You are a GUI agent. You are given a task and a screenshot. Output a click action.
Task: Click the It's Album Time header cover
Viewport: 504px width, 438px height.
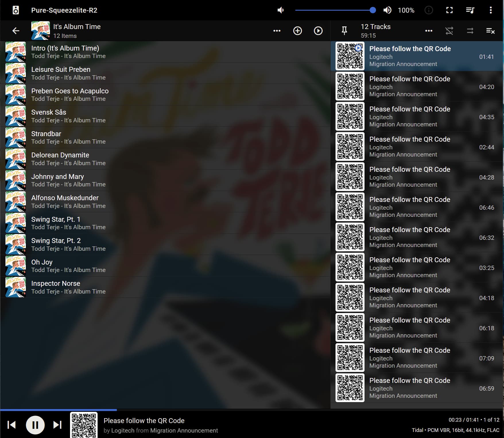click(x=40, y=31)
